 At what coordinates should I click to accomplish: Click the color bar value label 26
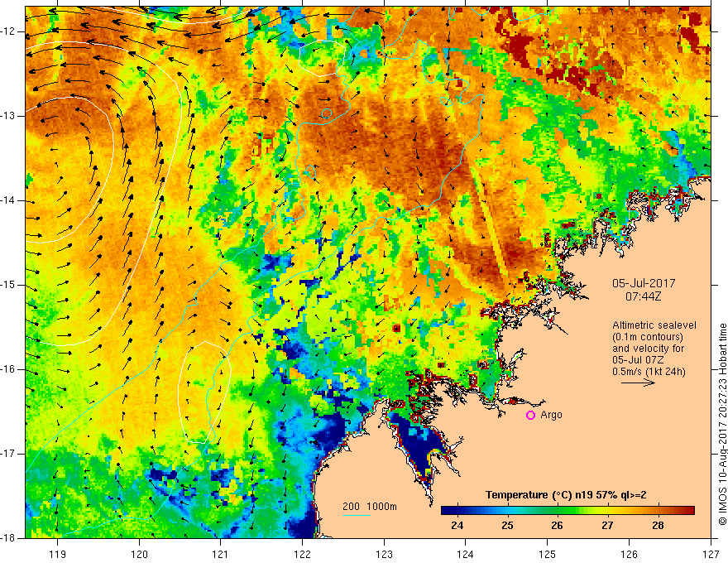(557, 526)
